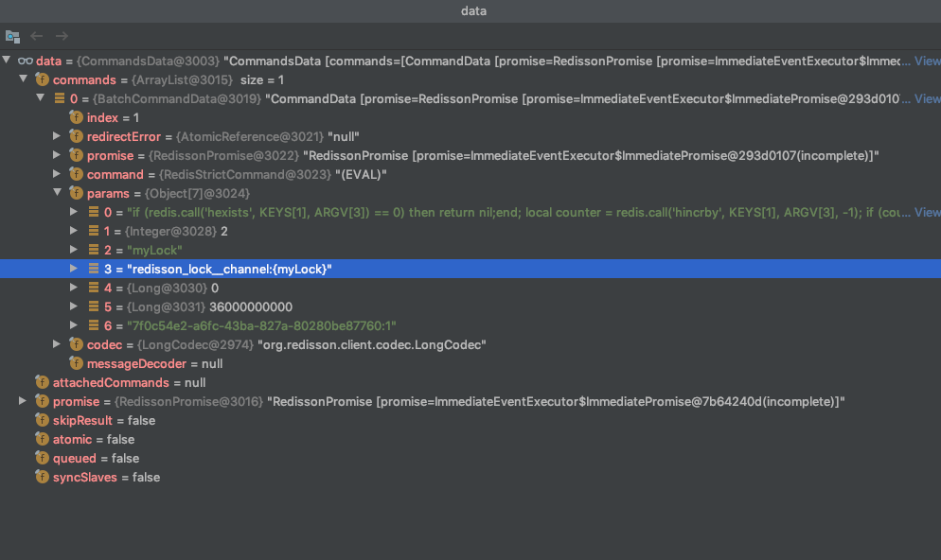Click the set-as-root icon in the toolbar
This screenshot has width=941, height=560.
pos(12,36)
